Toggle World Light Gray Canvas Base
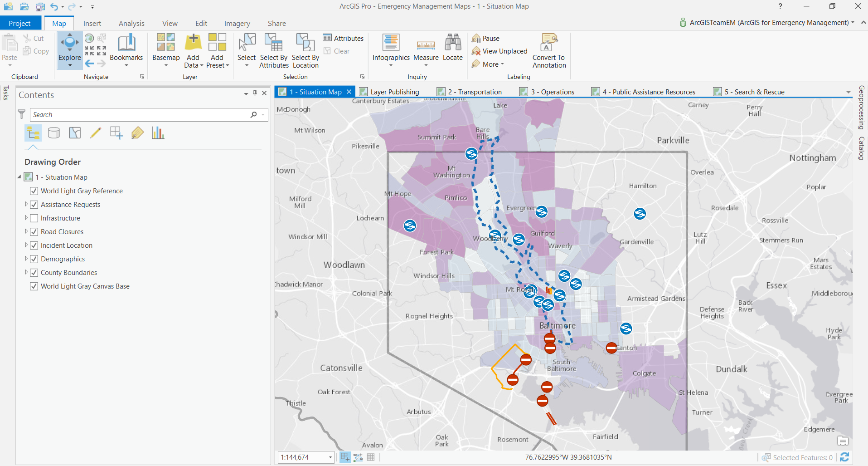 click(34, 286)
